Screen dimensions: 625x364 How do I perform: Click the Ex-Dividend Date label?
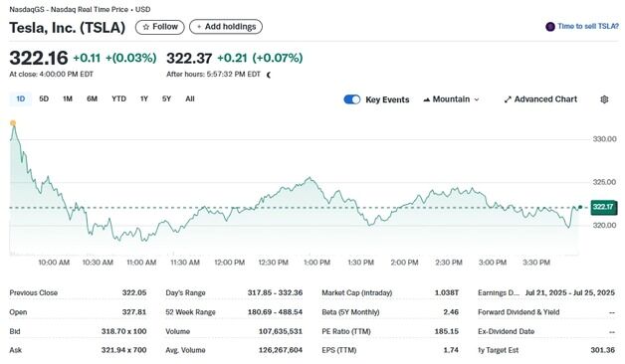pyautogui.click(x=507, y=331)
